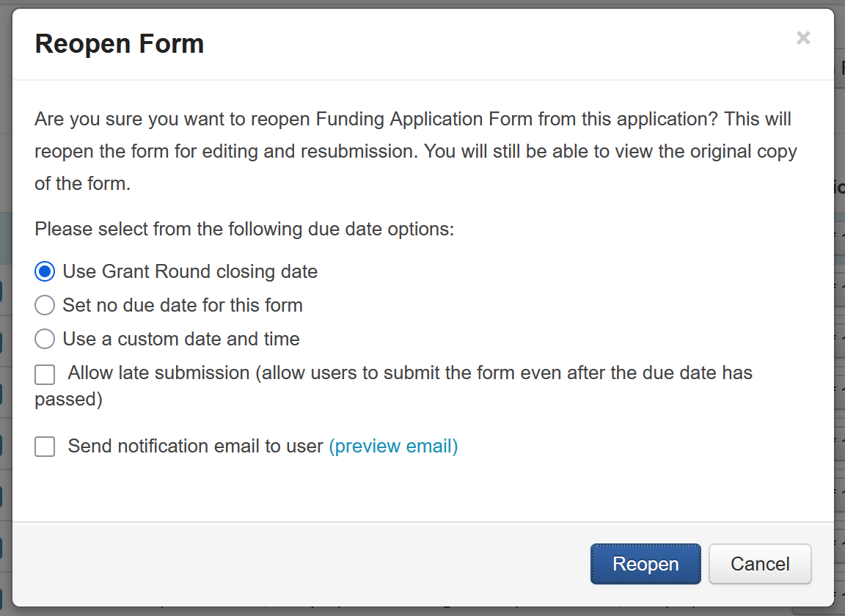This screenshot has height=616, width=845.
Task: Click the 'Please select from the following' prompt text
Action: 244,229
